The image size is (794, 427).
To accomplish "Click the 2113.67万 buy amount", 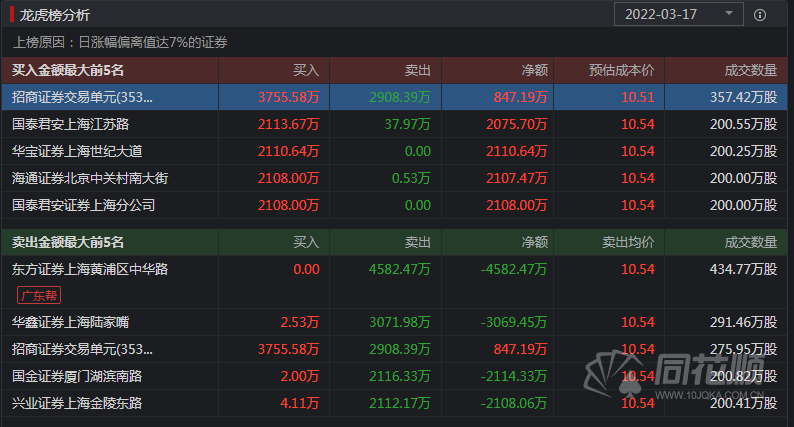I will [289, 124].
